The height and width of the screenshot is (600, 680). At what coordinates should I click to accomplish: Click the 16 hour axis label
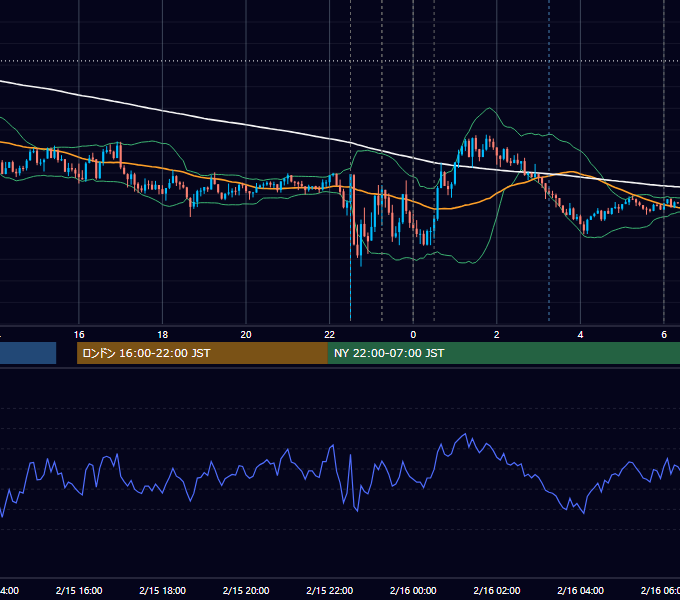[x=79, y=335]
